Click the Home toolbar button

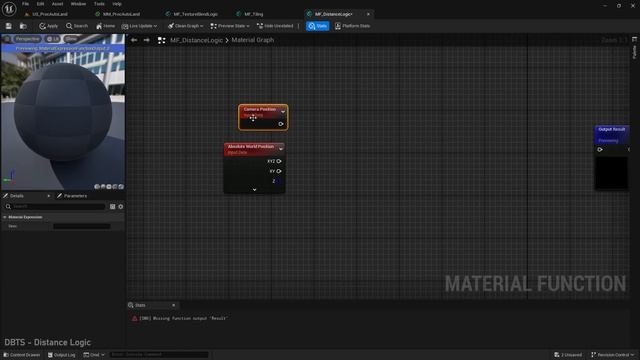point(105,26)
